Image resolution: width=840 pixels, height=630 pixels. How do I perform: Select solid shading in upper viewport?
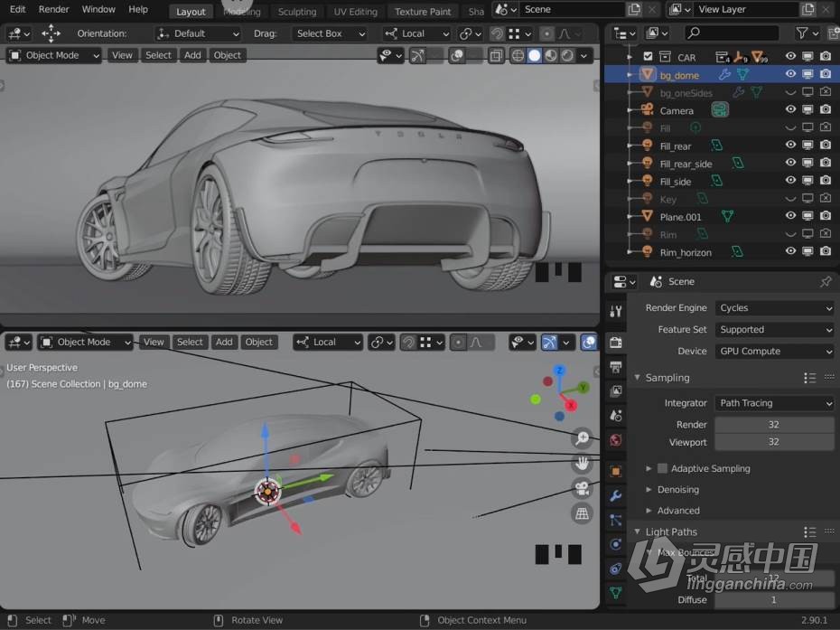pyautogui.click(x=534, y=55)
